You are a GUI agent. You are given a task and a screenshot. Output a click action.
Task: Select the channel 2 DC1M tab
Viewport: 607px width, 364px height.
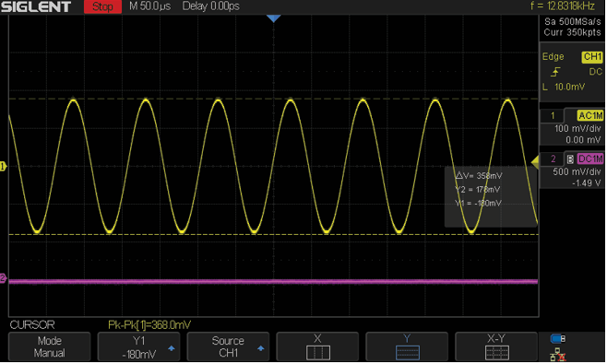(x=590, y=159)
